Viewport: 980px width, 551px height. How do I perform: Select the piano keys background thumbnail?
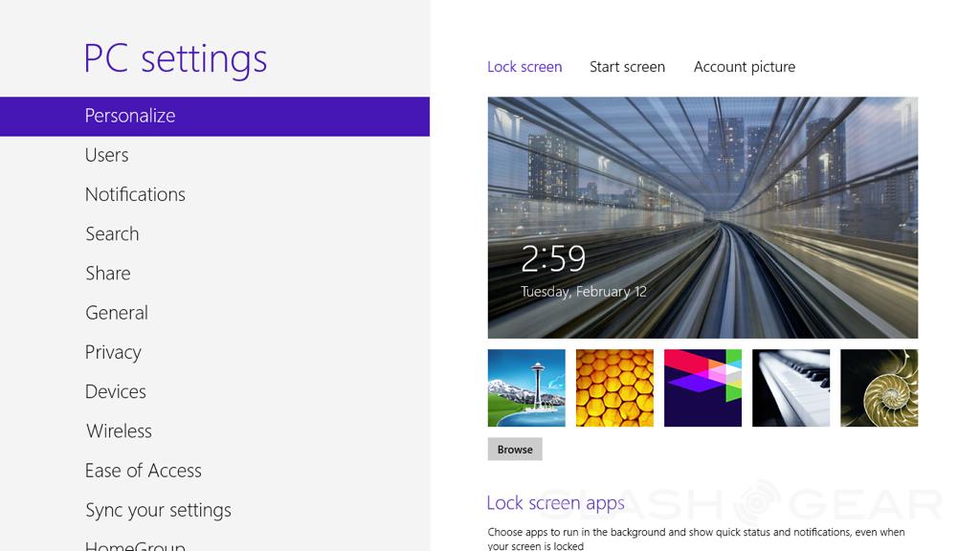click(791, 387)
